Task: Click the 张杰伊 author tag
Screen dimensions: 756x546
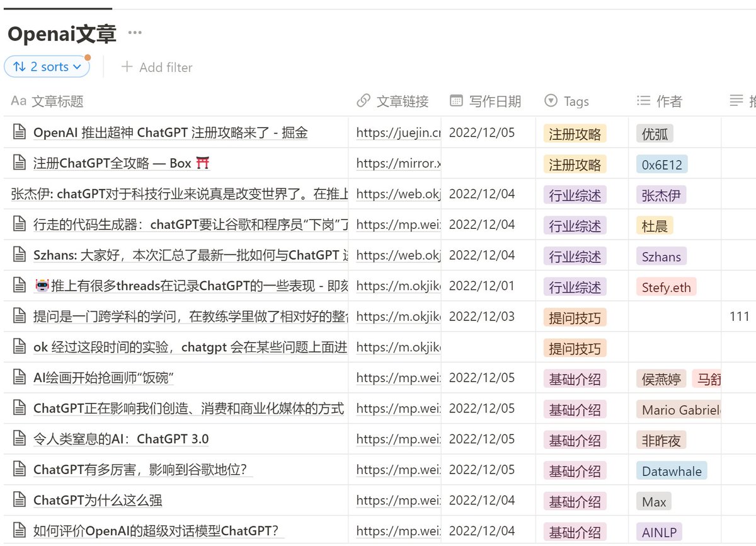Action: tap(661, 195)
